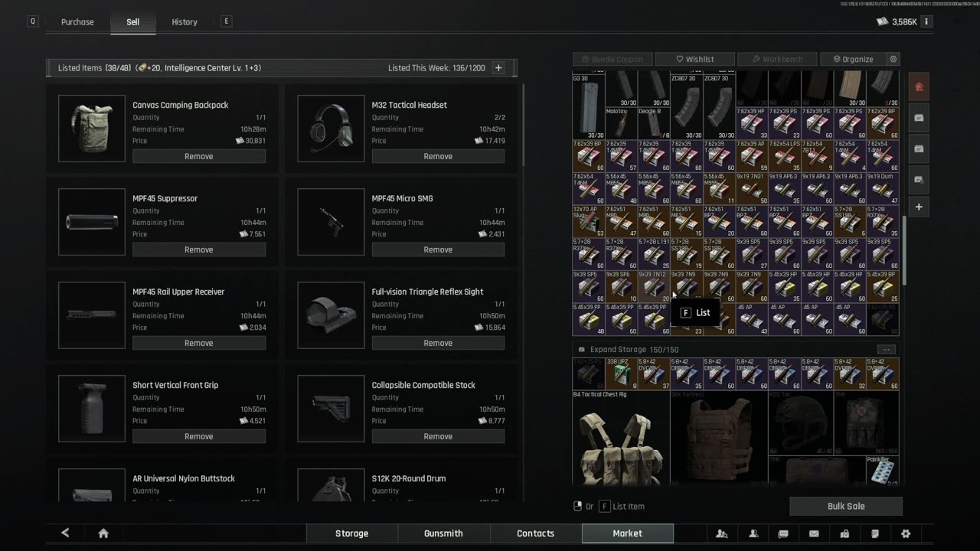980x551 pixels.
Task: Select the .338 UPZ ammo box
Action: (x=621, y=373)
